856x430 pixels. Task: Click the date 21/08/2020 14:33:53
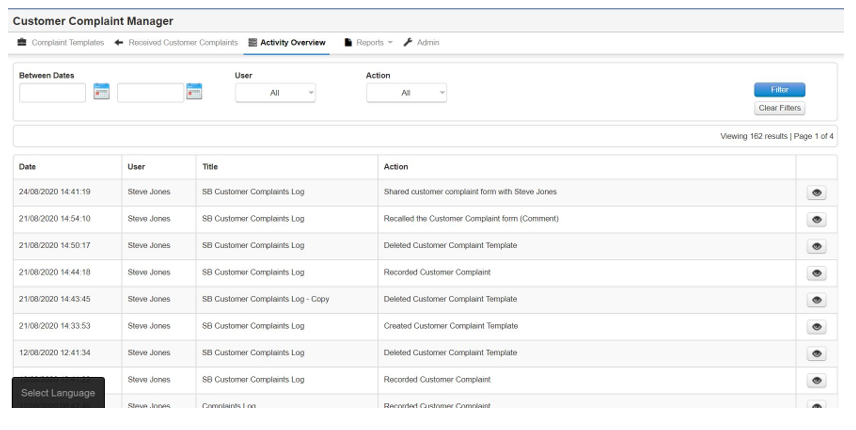coord(55,326)
